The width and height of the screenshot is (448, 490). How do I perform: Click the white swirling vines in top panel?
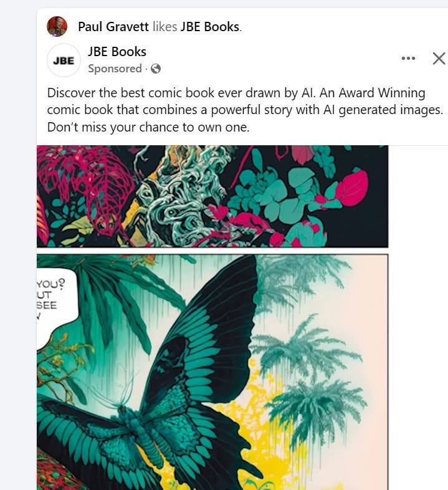[x=181, y=197]
